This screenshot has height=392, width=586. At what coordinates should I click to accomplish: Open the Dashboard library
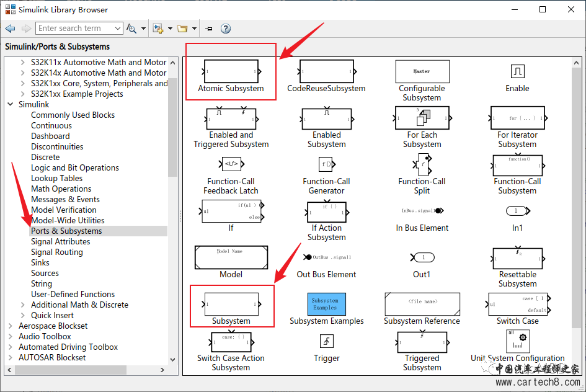click(x=50, y=136)
